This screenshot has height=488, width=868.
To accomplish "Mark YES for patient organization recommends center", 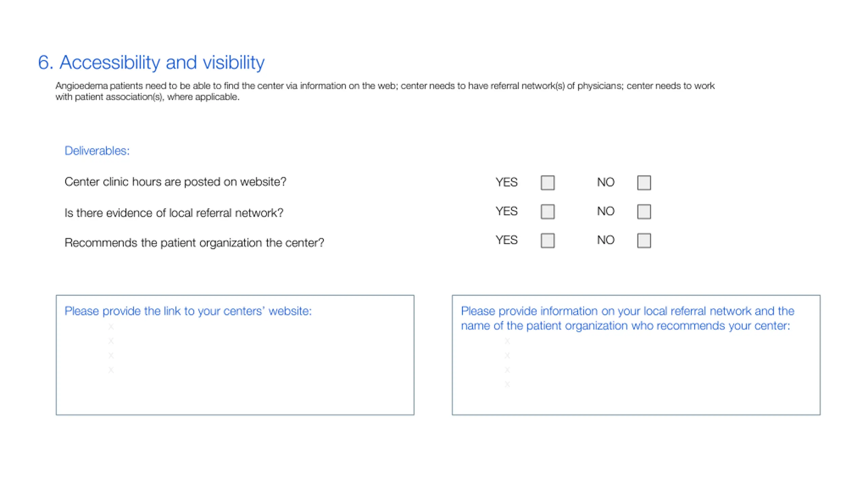I will (x=547, y=241).
